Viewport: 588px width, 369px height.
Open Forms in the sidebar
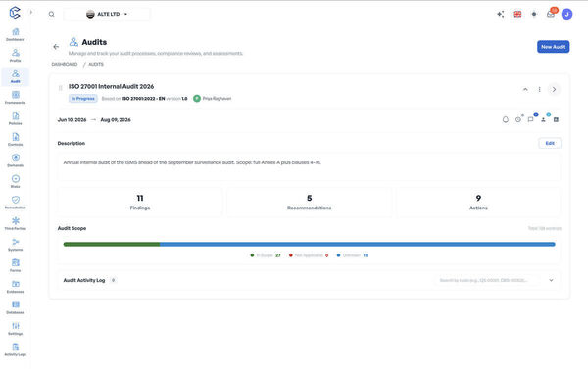(16, 265)
